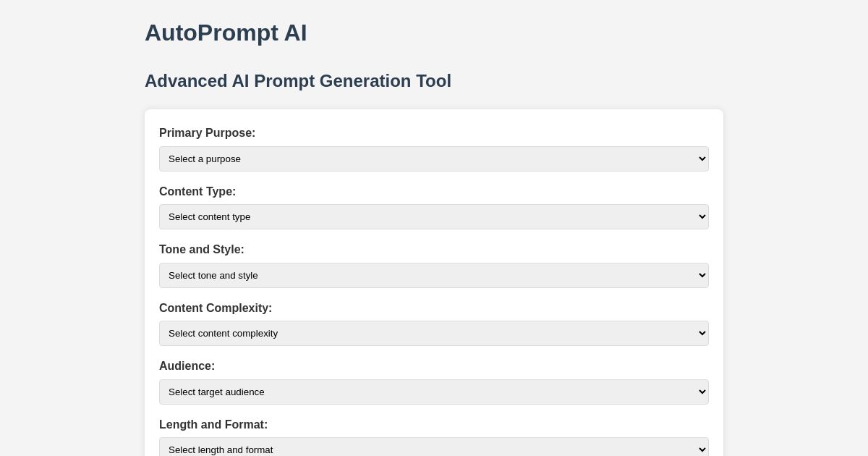This screenshot has width=868, height=456.
Task: Click the chevron arrow on 'Select tone and style'
Action: tap(701, 275)
